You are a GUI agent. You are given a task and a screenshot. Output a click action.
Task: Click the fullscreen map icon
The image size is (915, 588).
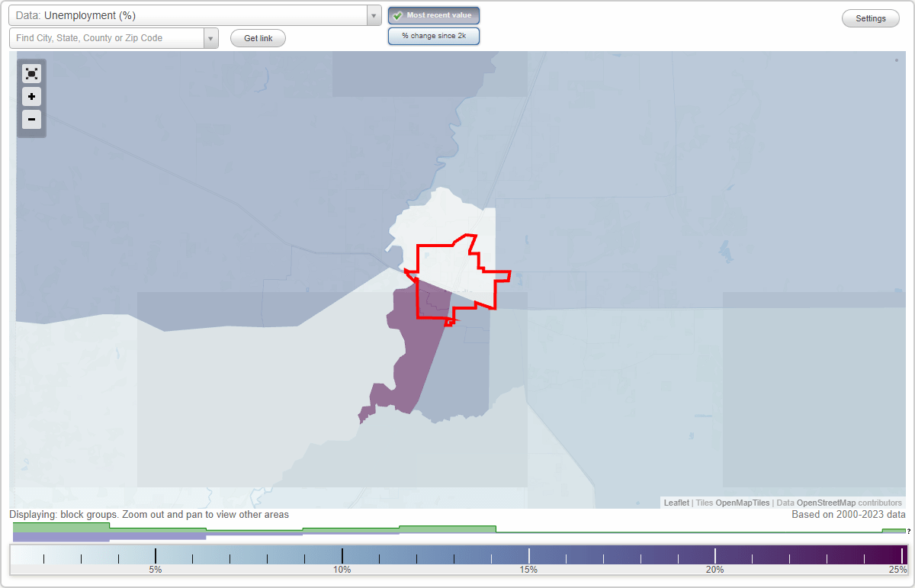click(31, 73)
